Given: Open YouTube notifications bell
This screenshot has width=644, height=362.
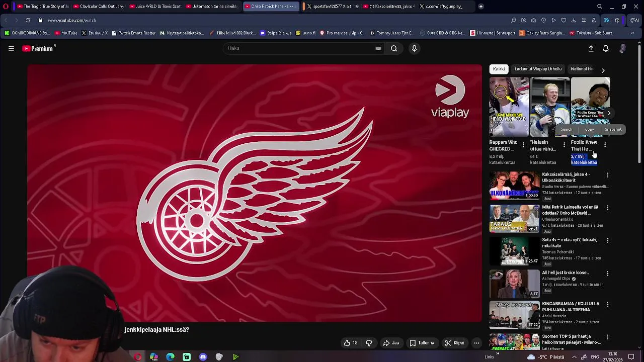Looking at the screenshot, I should [606, 48].
